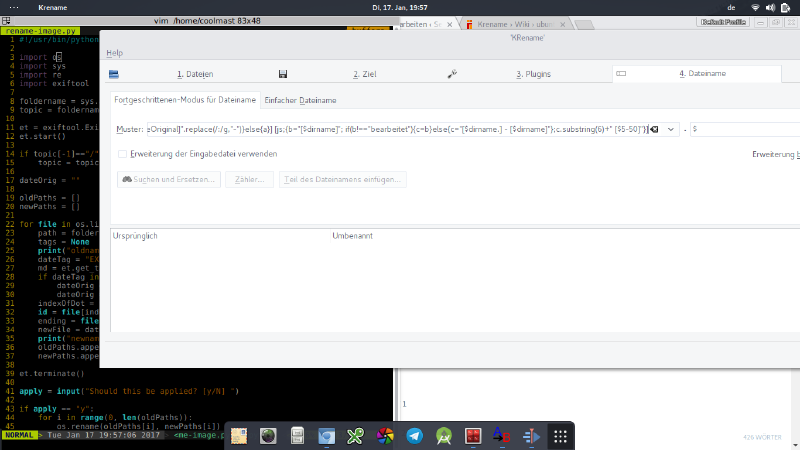
Task: Clear the Muster pattern field with the erase icon
Action: (654, 130)
